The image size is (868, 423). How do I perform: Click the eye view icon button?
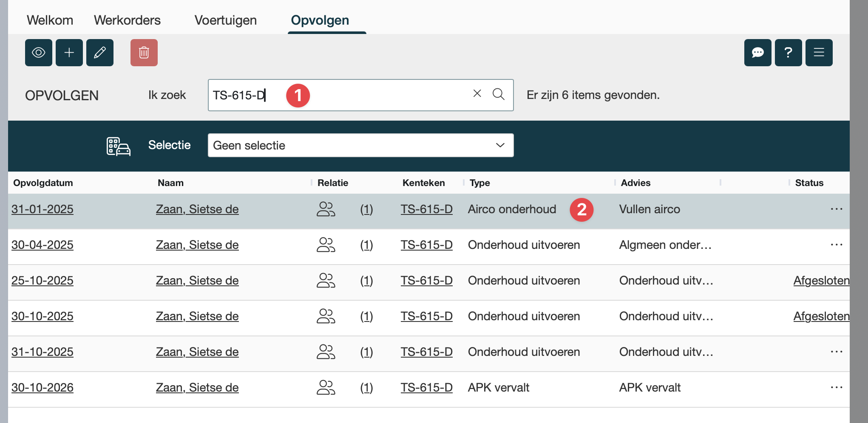tap(38, 53)
